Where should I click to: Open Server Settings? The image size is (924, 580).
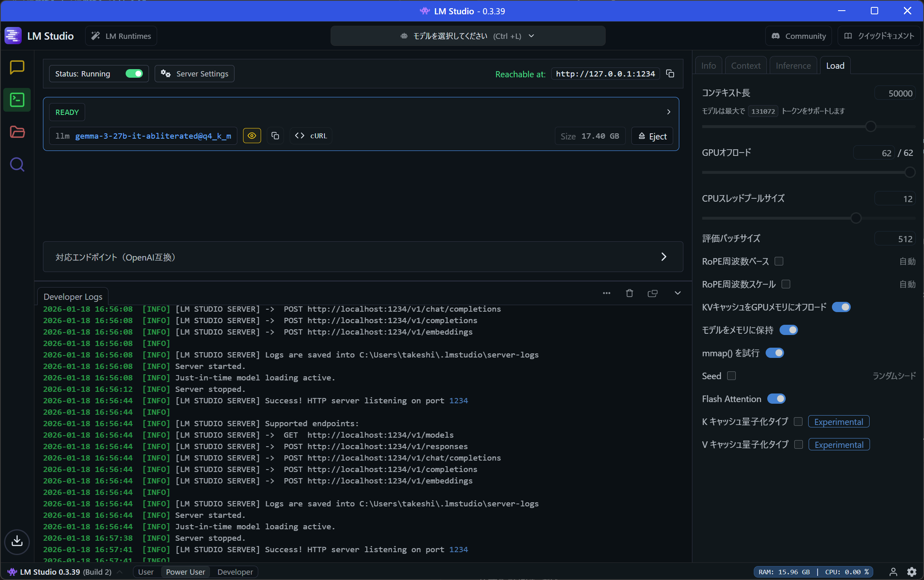point(194,74)
